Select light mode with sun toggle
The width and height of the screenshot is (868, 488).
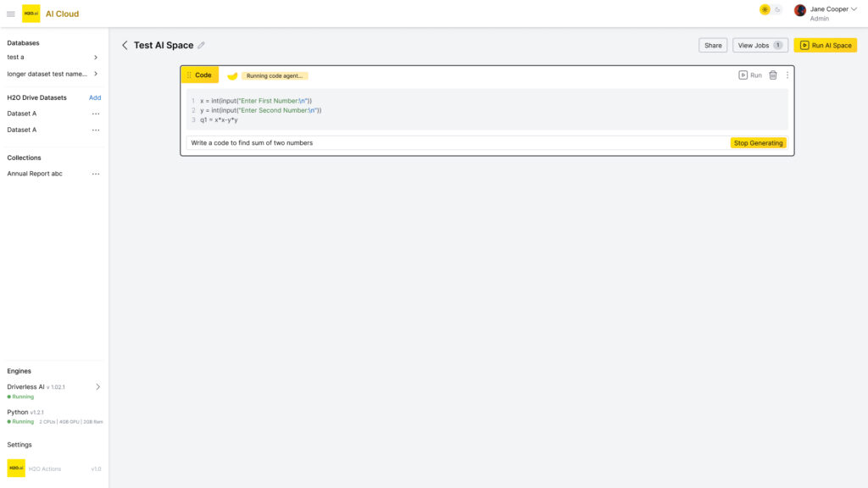[x=765, y=10]
